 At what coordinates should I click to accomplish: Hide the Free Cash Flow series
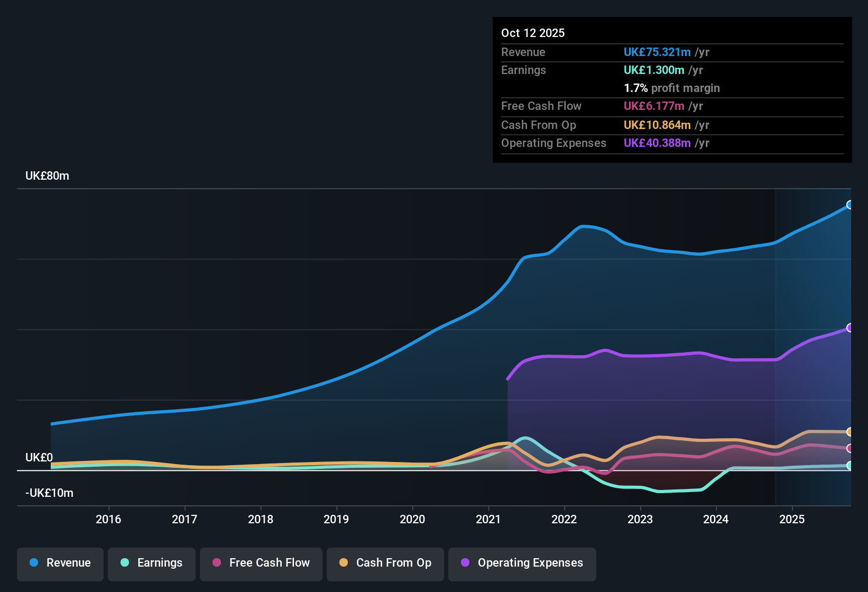[261, 563]
